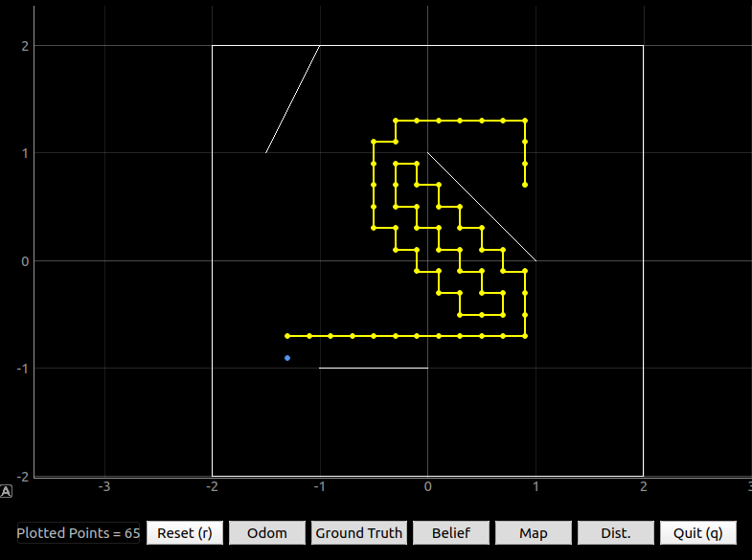The width and height of the screenshot is (752, 560).
Task: Click the top-right corner point of yellow path
Action: point(525,121)
